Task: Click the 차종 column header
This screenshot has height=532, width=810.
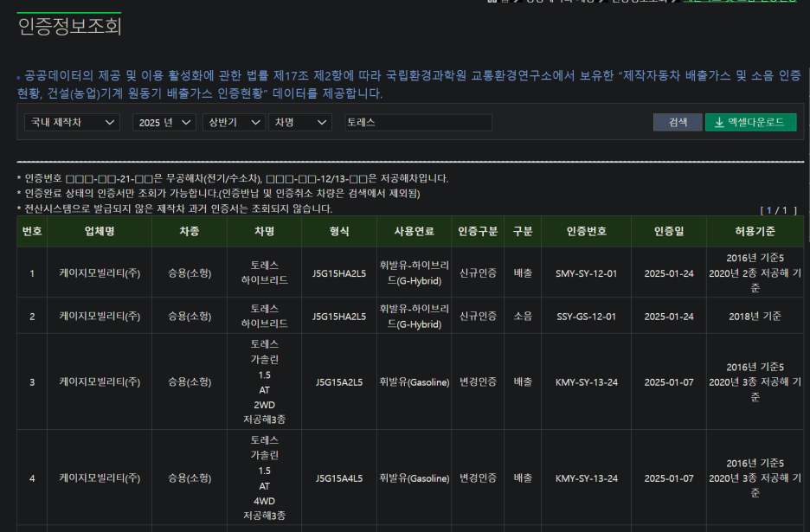Action: (x=190, y=231)
